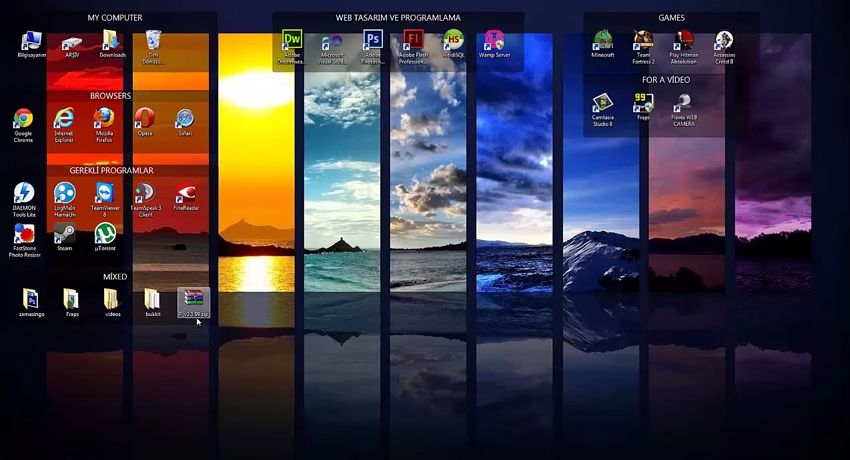Select the Fraps shortcut under For A Video
The width and height of the screenshot is (850, 460).
point(643,104)
